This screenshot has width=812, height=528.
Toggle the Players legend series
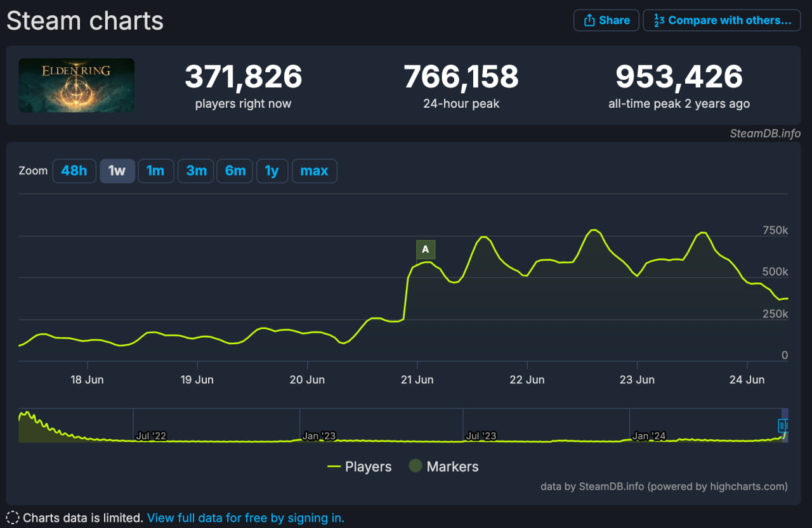click(360, 467)
